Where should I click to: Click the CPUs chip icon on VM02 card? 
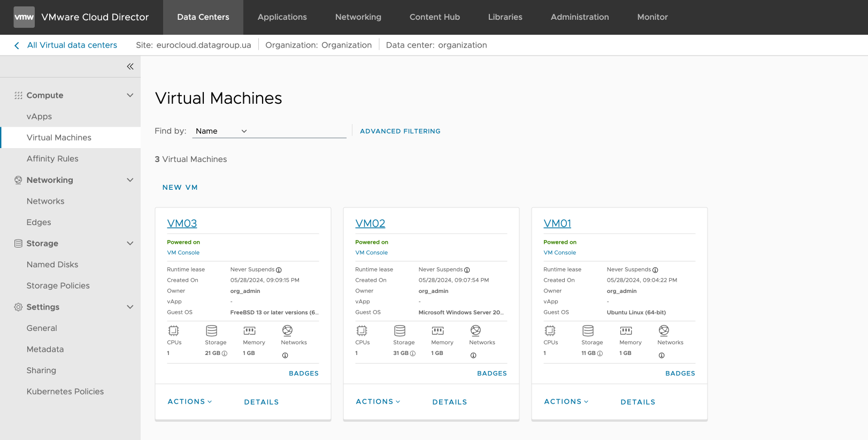(x=362, y=330)
